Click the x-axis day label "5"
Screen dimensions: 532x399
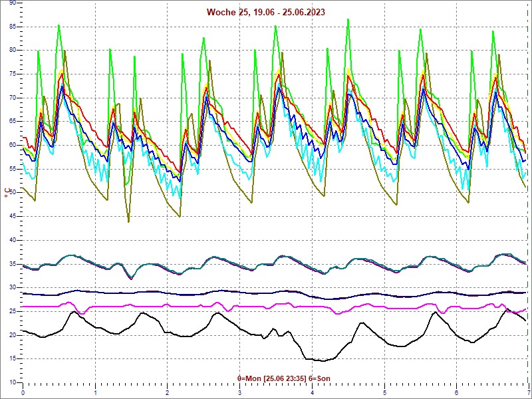(x=385, y=393)
